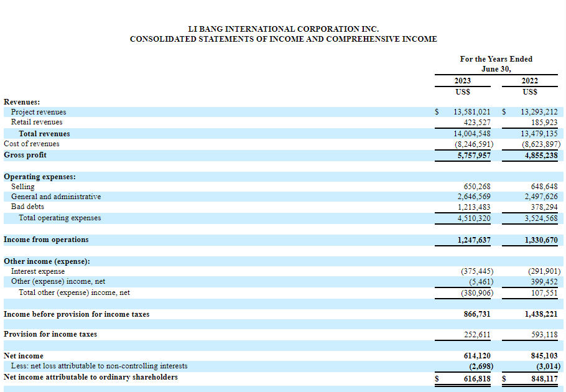
Task: Select the 'Project revenues' row label
Action: [39, 112]
